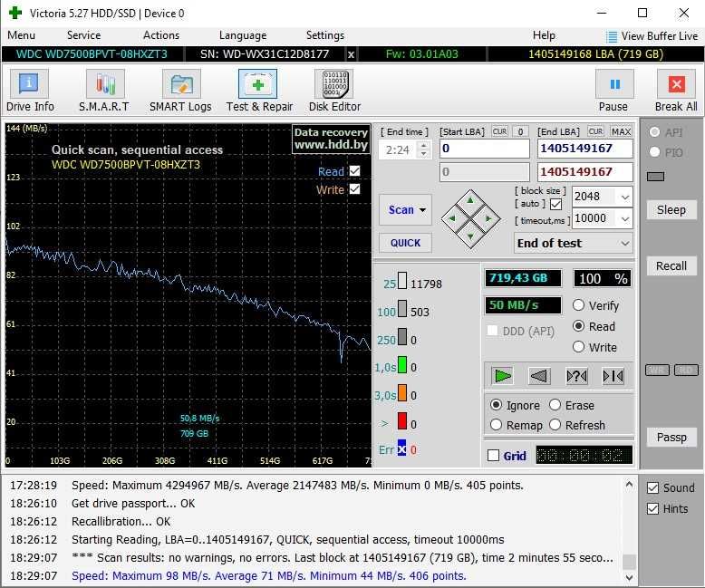Viewport: 705px width, 588px height.
Task: Pause the current scan
Action: pyautogui.click(x=614, y=83)
